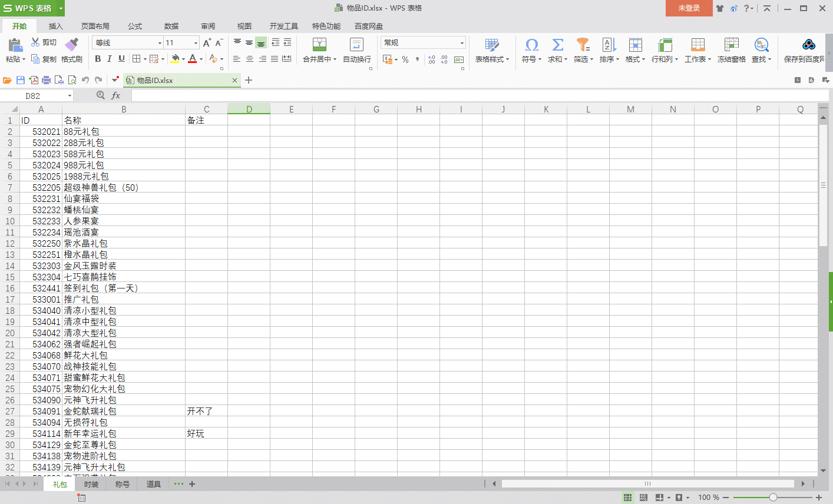This screenshot has height=504, width=833.
Task: Toggle Italic formatting
Action: click(x=110, y=59)
